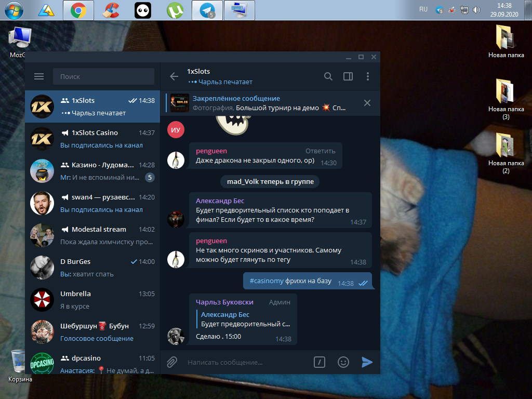The image size is (532, 399).
Task: Open the panda-face app in taskbar
Action: (x=143, y=10)
